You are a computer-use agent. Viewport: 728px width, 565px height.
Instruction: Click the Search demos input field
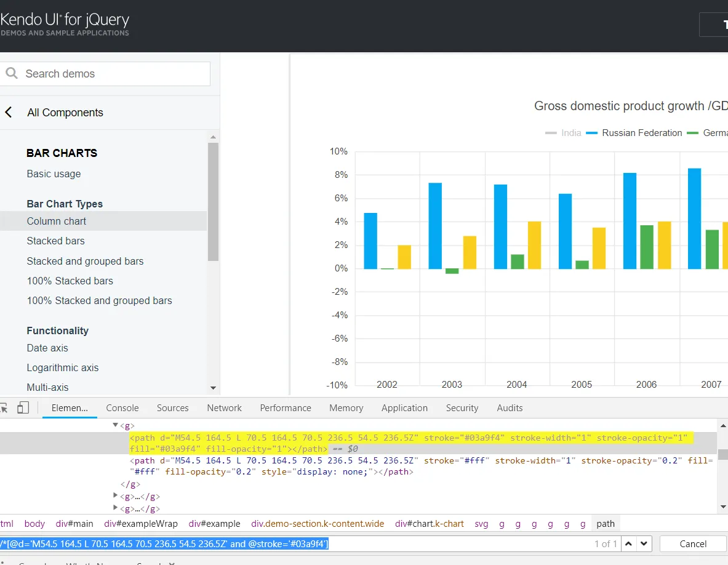[x=105, y=74]
